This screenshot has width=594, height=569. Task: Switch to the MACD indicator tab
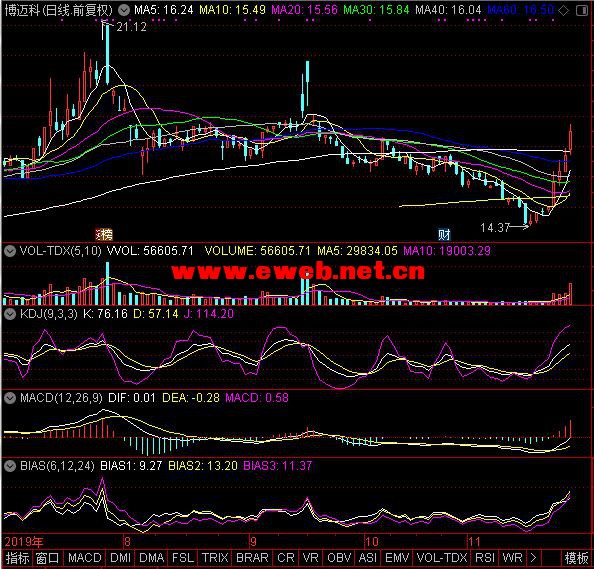(85, 558)
